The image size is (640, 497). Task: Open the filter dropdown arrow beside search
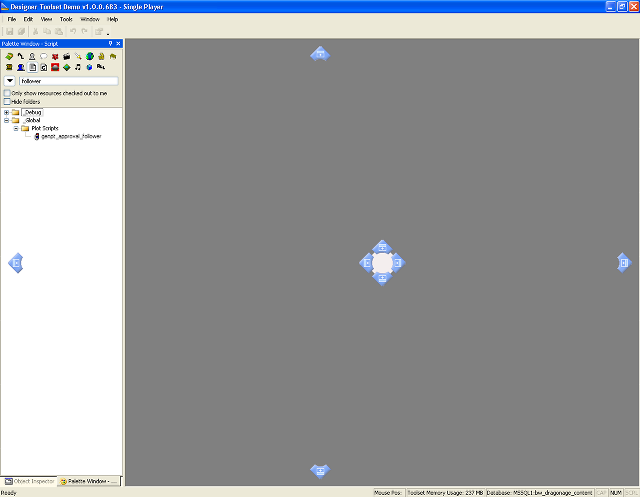10,81
